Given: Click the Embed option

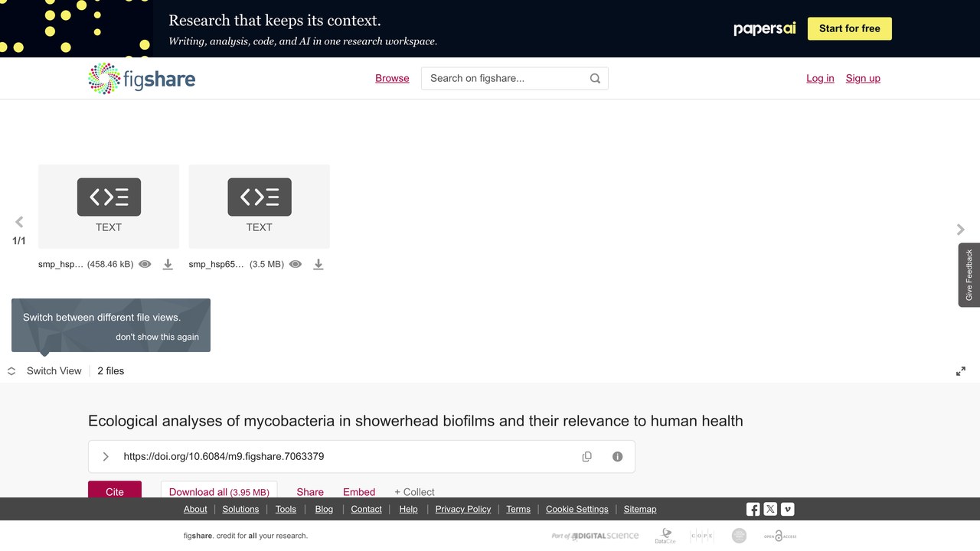Looking at the screenshot, I should [x=359, y=492].
